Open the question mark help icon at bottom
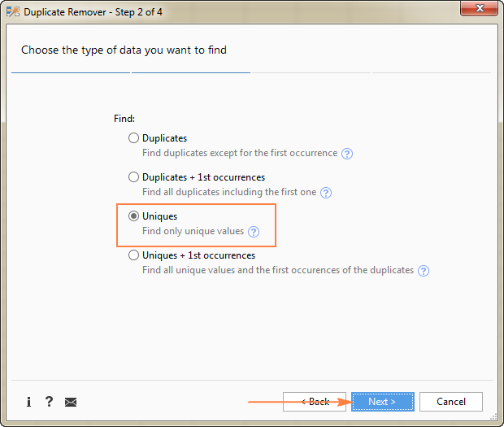504x427 pixels. [x=50, y=402]
